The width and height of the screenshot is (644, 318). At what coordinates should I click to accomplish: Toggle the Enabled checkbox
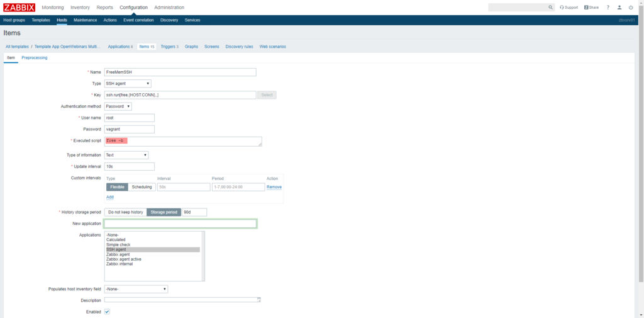(x=107, y=312)
